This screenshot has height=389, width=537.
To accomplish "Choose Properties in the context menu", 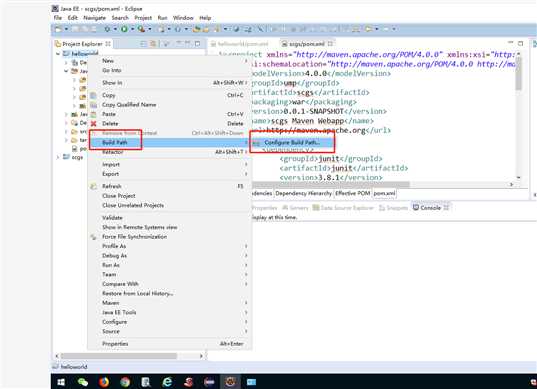I will 169,343.
